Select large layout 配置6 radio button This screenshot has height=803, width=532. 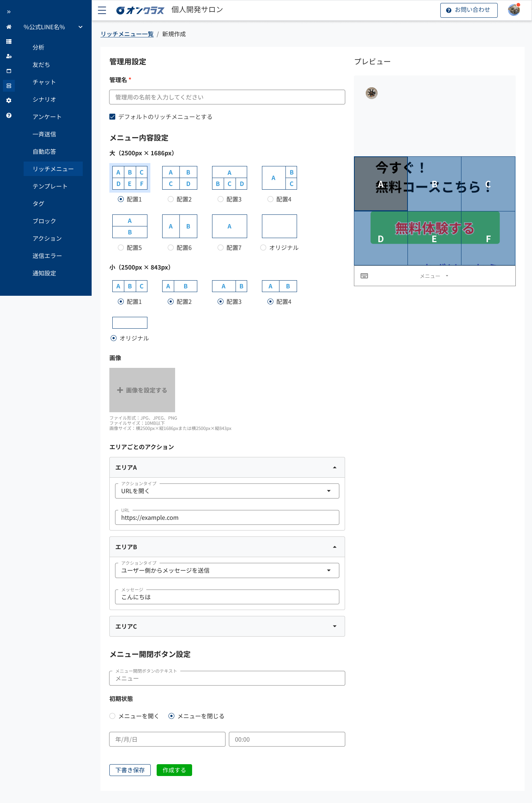[171, 248]
